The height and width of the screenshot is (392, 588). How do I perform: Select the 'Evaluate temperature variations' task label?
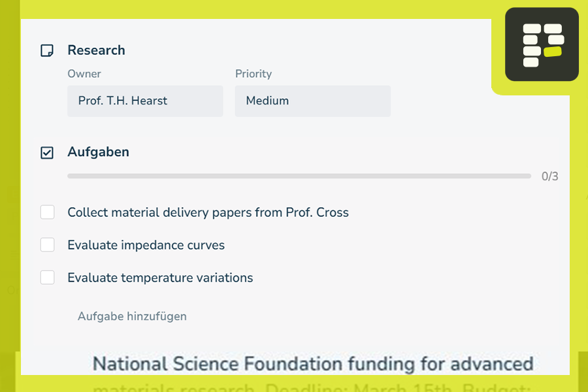click(160, 278)
